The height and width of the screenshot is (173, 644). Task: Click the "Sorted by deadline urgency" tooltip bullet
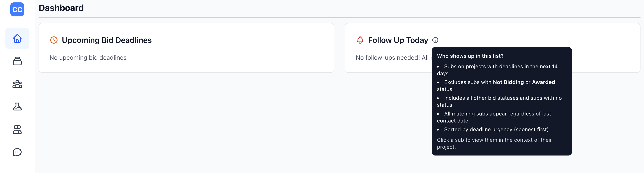click(496, 129)
